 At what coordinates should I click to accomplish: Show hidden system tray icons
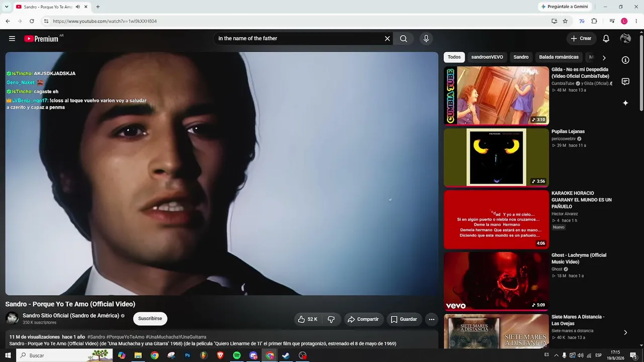point(555,355)
